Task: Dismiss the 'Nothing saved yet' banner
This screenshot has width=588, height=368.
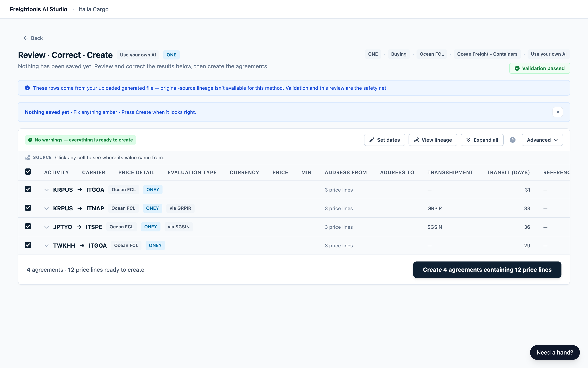Action: (558, 112)
